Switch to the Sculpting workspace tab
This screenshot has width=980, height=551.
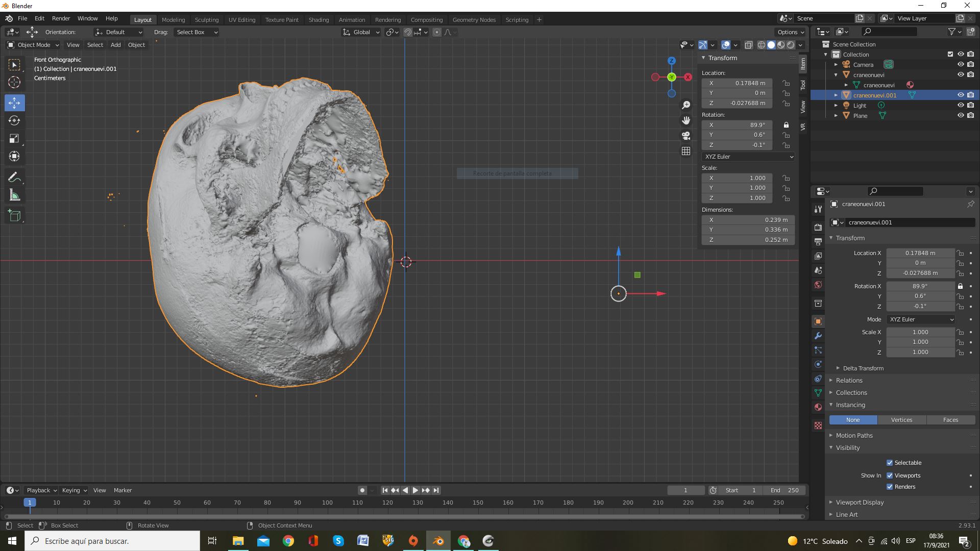[x=206, y=20]
